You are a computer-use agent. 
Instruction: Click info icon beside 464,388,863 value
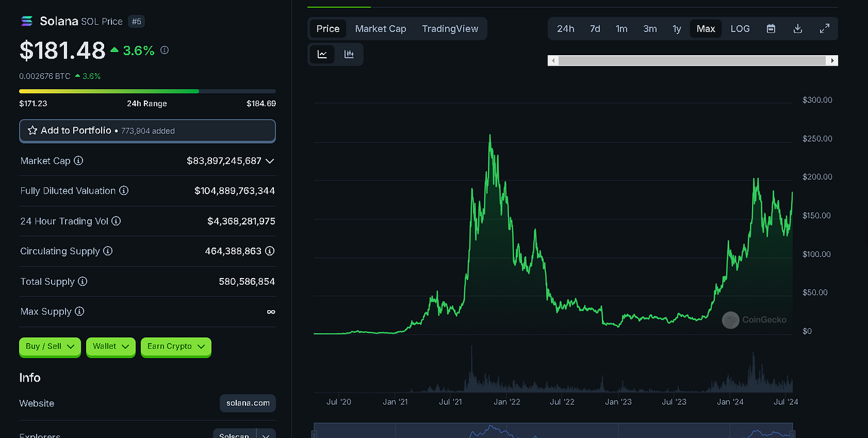tap(270, 251)
